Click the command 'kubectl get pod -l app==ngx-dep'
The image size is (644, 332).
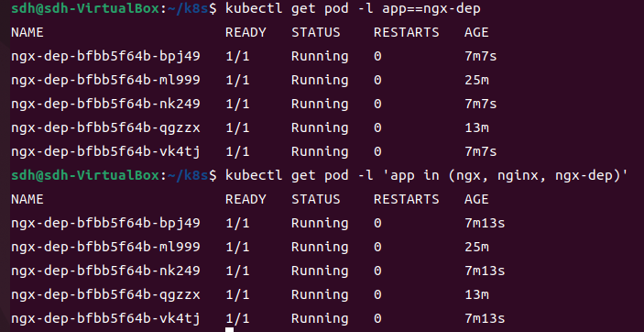pos(353,9)
